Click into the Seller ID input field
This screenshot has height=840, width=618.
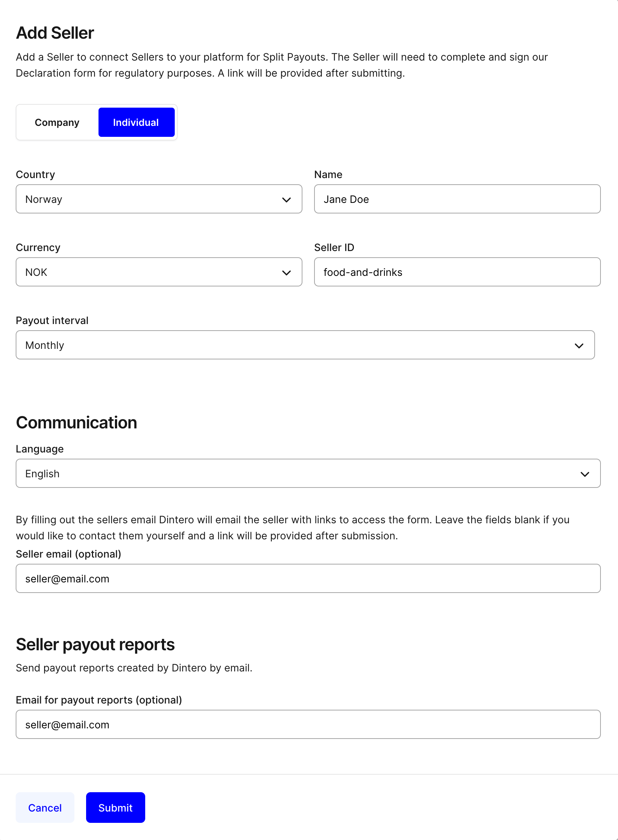click(457, 272)
